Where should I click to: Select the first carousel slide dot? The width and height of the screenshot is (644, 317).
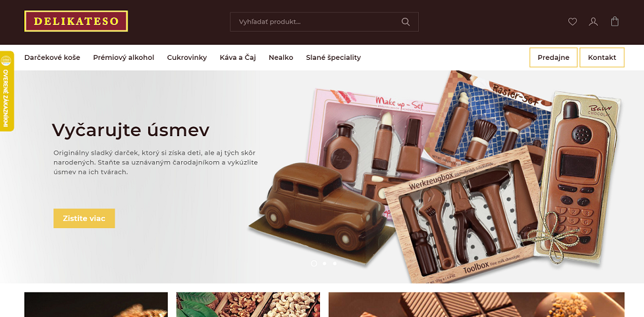[x=314, y=263]
